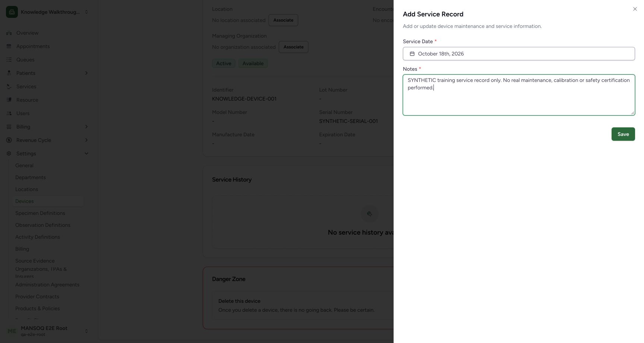Click the Services icon in sidebar
Image resolution: width=644 pixels, height=343 pixels.
point(9,86)
